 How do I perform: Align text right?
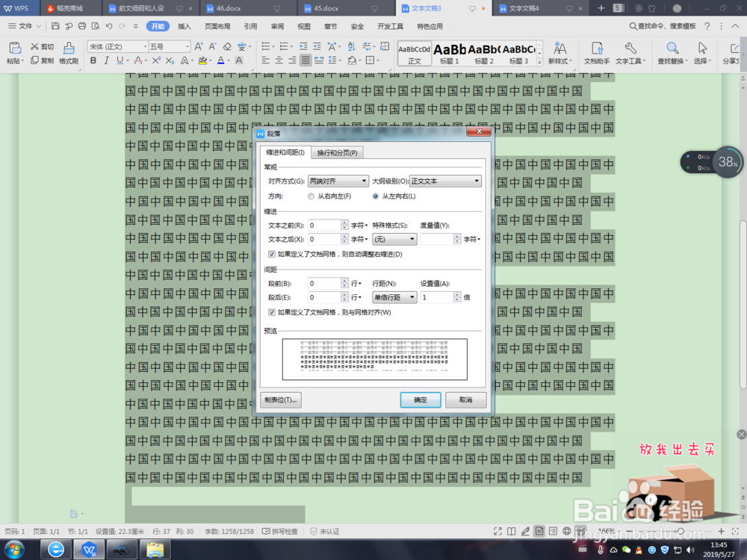coord(293,60)
